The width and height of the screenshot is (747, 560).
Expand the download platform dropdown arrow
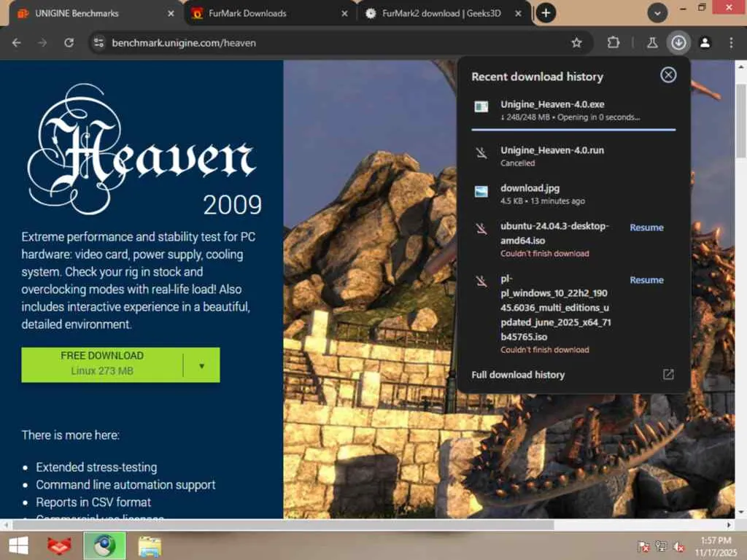click(x=201, y=365)
